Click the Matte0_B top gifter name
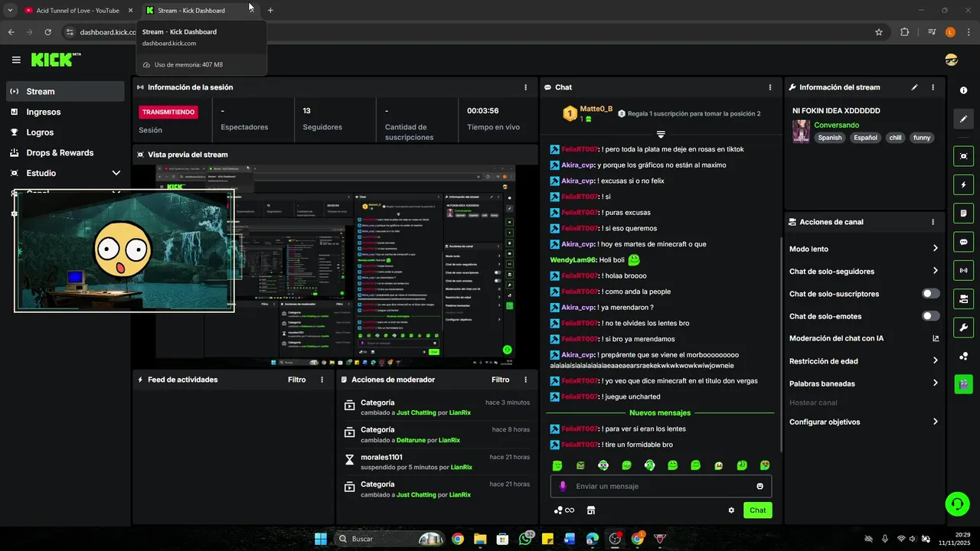980x551 pixels. coord(596,109)
